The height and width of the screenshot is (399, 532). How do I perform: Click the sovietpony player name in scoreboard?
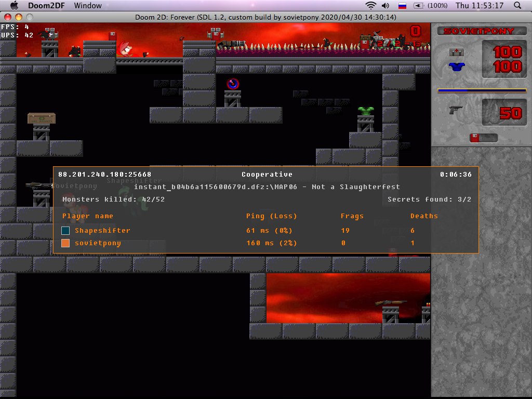pyautogui.click(x=98, y=243)
